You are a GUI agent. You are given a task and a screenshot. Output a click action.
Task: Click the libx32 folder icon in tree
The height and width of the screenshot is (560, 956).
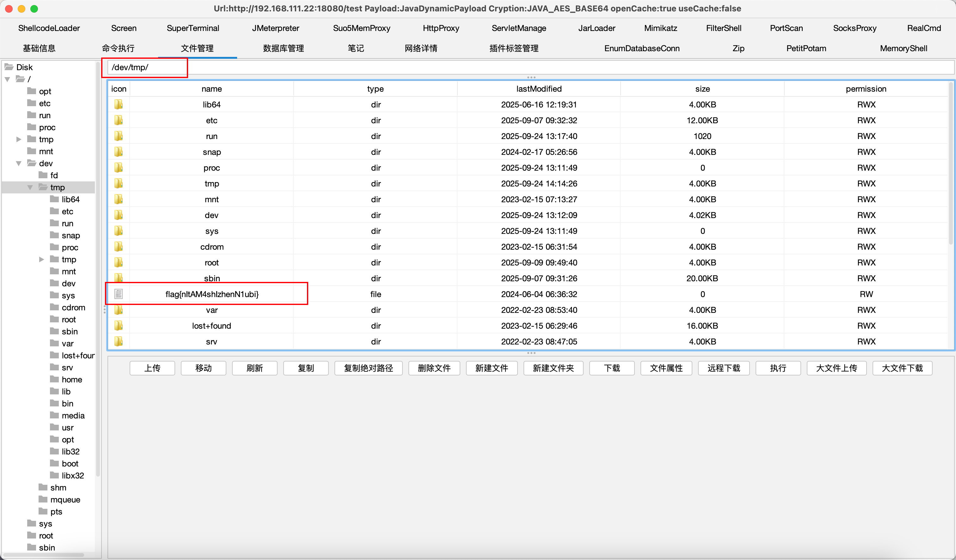pos(55,475)
